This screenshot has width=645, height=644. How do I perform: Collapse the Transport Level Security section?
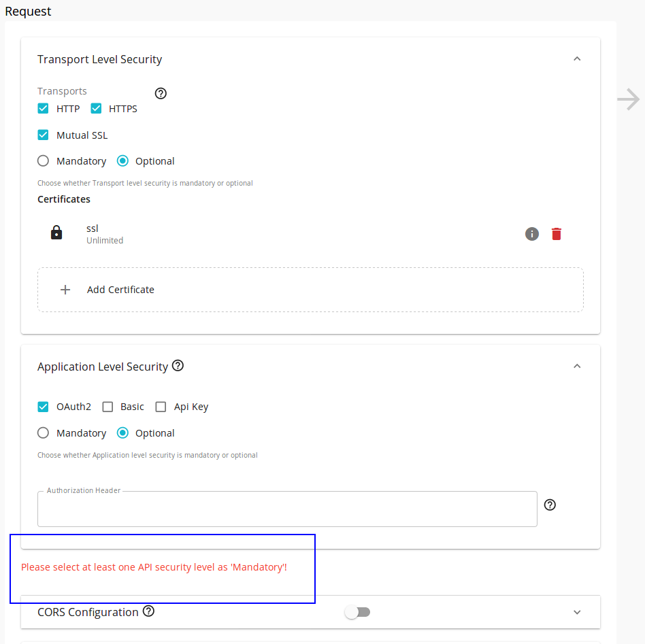(577, 58)
